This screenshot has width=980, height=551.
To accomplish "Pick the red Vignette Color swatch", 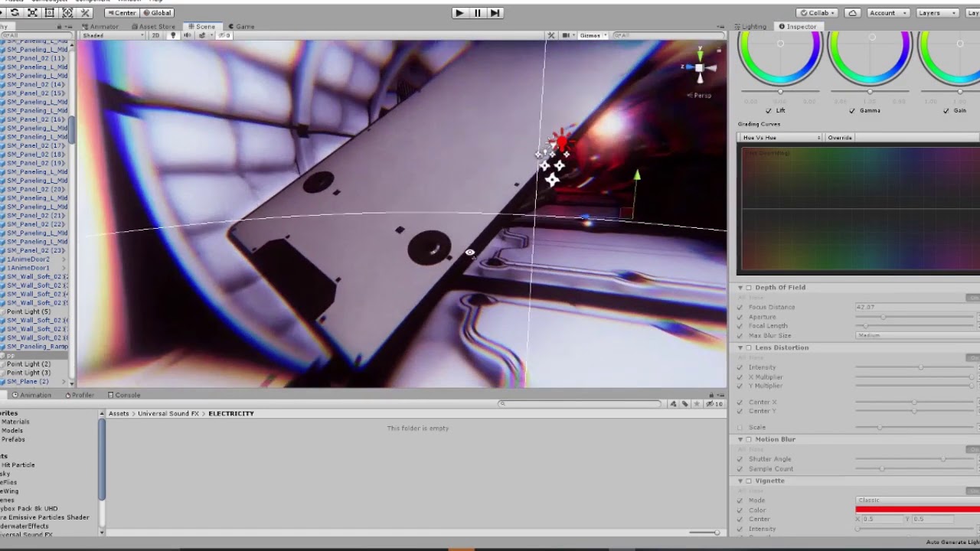I will [917, 510].
